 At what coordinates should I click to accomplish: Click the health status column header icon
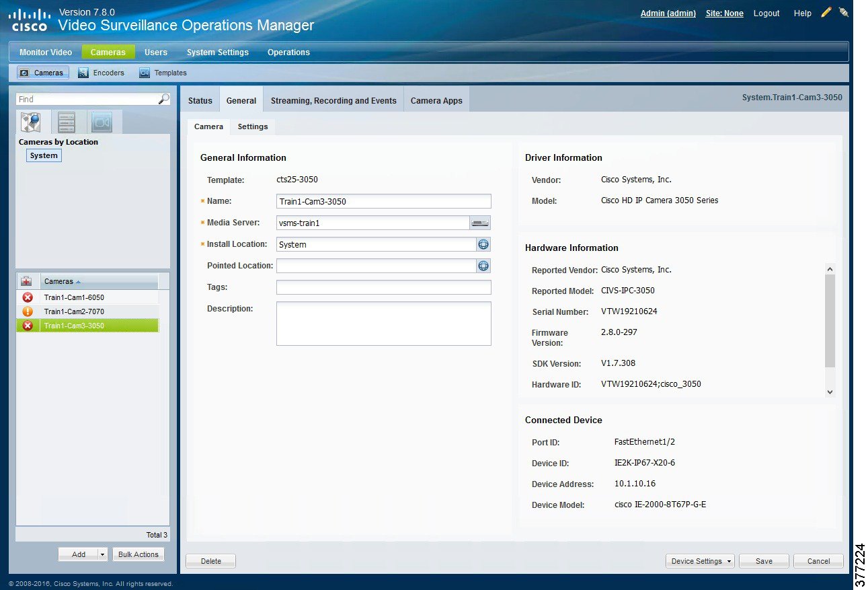27,281
